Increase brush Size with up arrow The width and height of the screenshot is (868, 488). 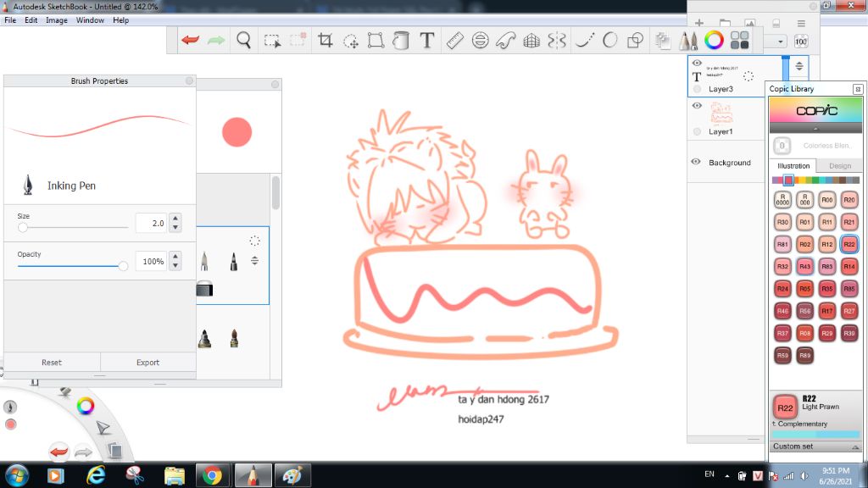(175, 218)
